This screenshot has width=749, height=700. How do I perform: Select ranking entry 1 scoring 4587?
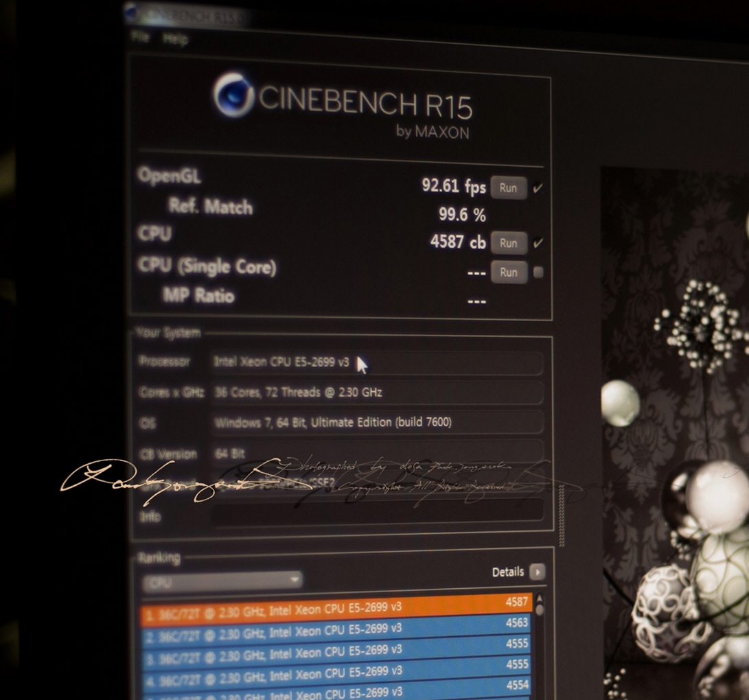pos(336,609)
